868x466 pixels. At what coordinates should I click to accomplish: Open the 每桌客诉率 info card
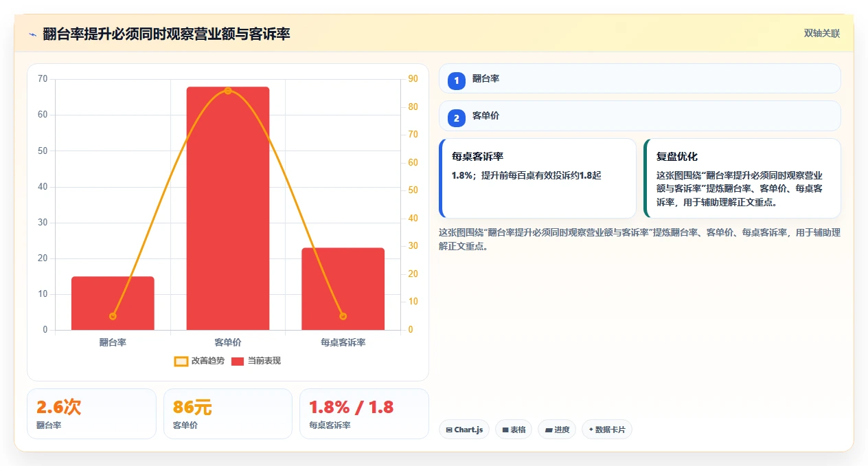538,179
